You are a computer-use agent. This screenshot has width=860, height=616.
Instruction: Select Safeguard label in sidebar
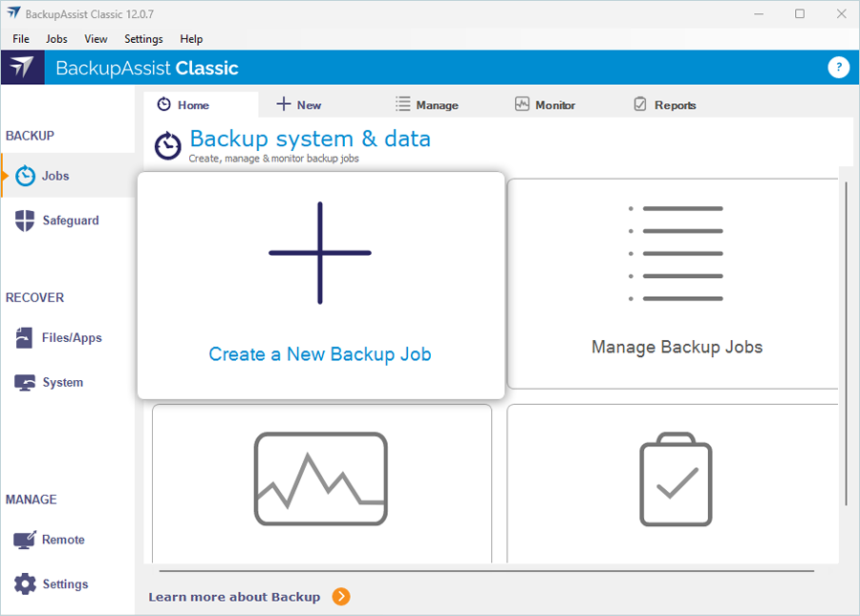pos(71,221)
